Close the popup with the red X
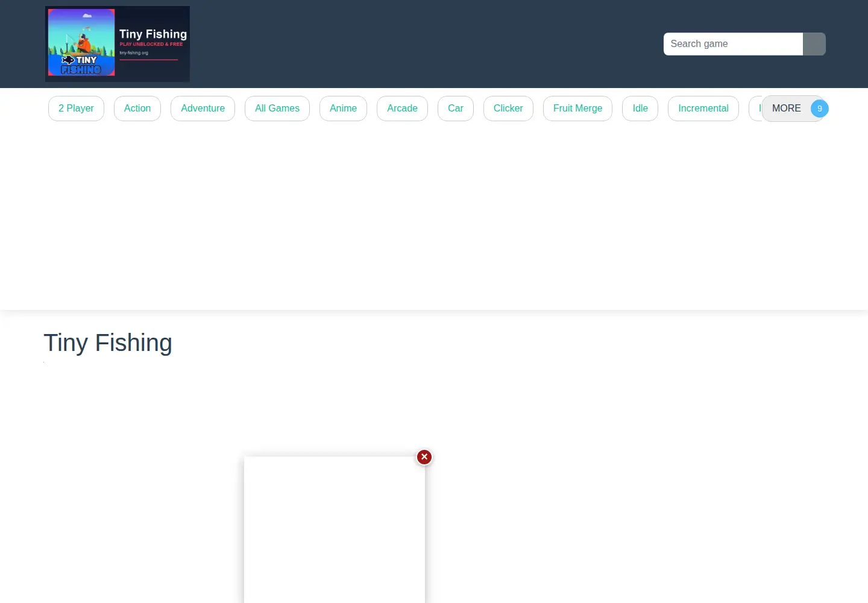The width and height of the screenshot is (868, 603). pos(424,457)
